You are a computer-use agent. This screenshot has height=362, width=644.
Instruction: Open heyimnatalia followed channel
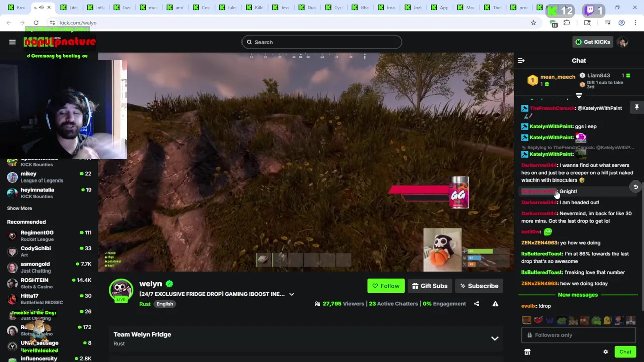click(x=49, y=193)
